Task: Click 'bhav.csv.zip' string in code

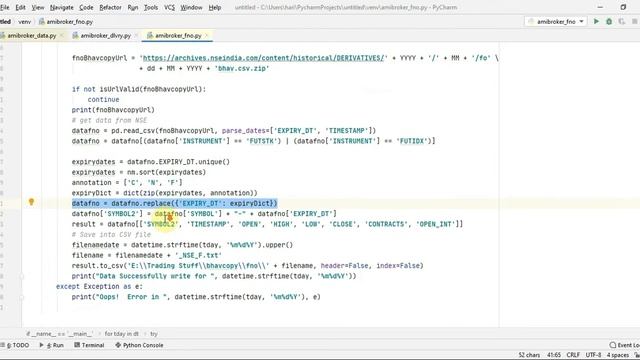Action: (x=242, y=68)
